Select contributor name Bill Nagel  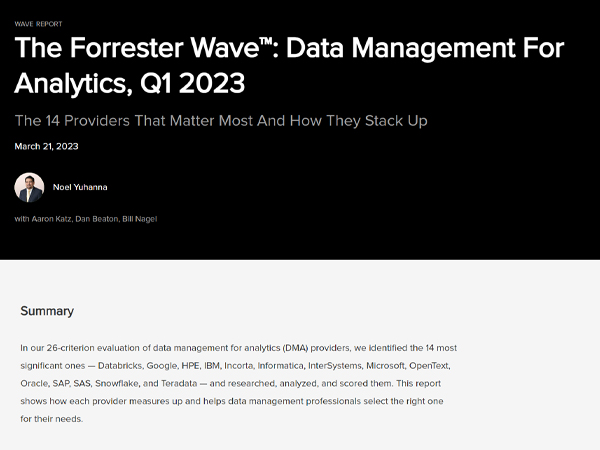(140, 219)
